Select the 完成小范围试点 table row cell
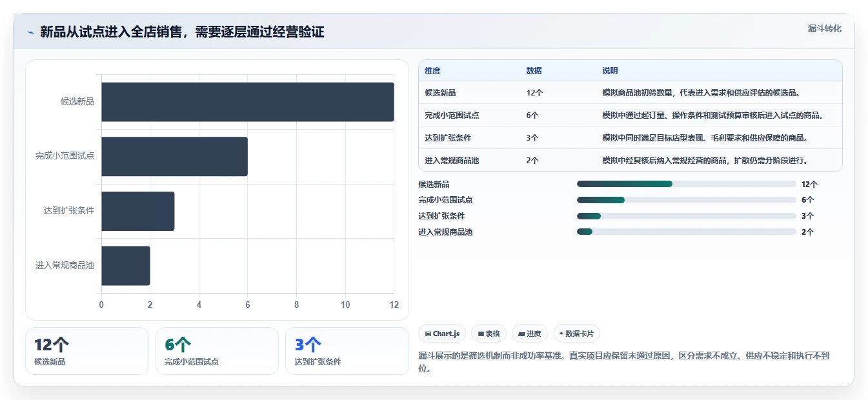Viewport: 868px width, 400px height. (452, 115)
